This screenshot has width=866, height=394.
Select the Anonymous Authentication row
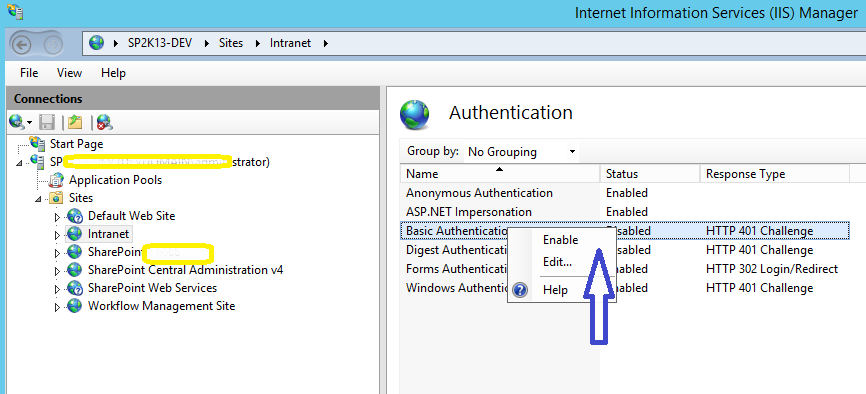(625, 193)
